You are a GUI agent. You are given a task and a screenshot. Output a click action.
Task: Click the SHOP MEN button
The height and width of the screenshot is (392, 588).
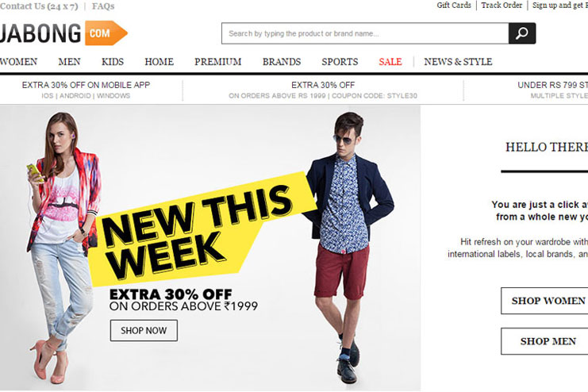click(x=544, y=341)
